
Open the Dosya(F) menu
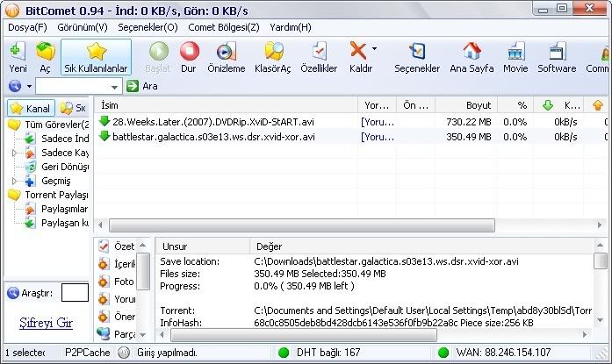[27, 27]
